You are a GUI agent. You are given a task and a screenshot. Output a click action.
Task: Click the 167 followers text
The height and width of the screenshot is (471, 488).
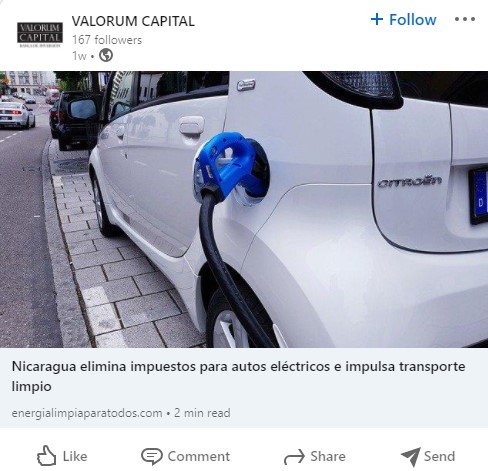click(107, 40)
